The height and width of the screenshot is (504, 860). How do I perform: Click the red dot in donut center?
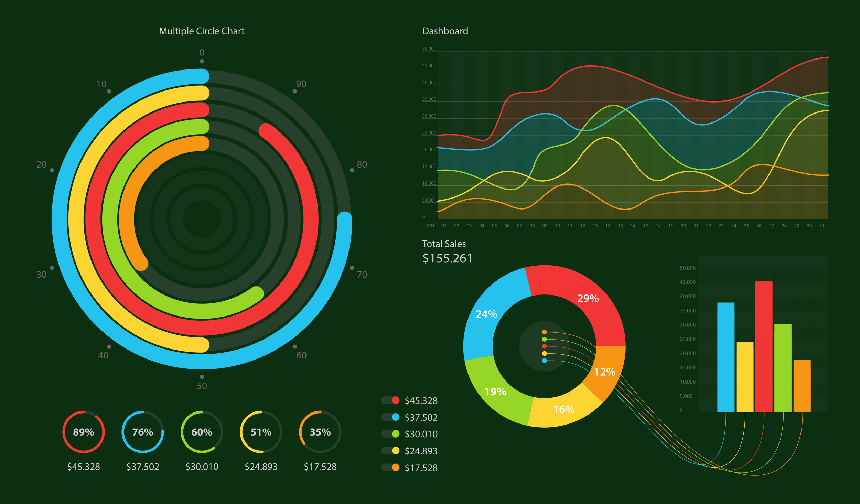[x=544, y=346]
